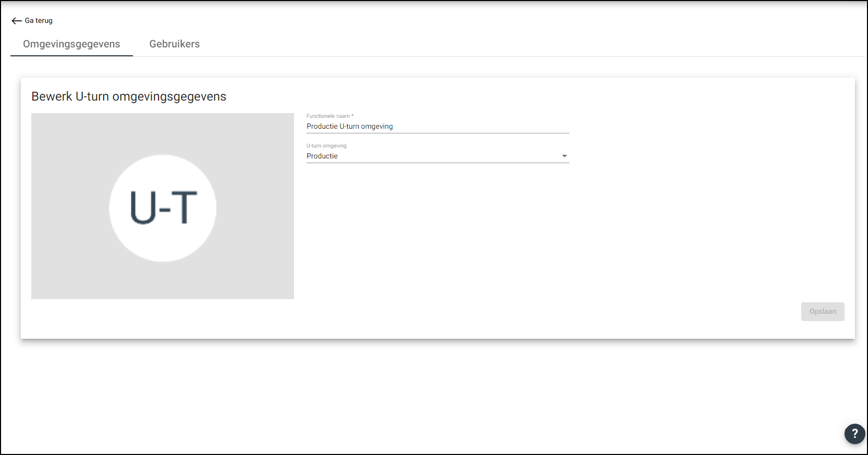The width and height of the screenshot is (868, 455).
Task: Select the Omgevingsgegevens tab
Action: (x=71, y=44)
